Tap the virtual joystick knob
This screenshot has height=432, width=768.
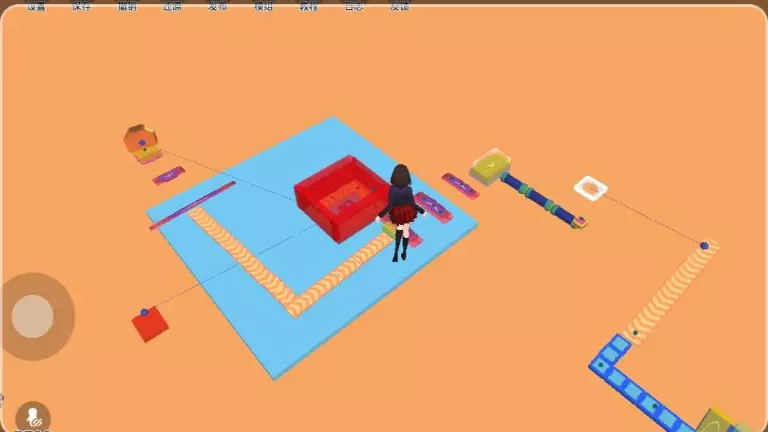tap(32, 316)
